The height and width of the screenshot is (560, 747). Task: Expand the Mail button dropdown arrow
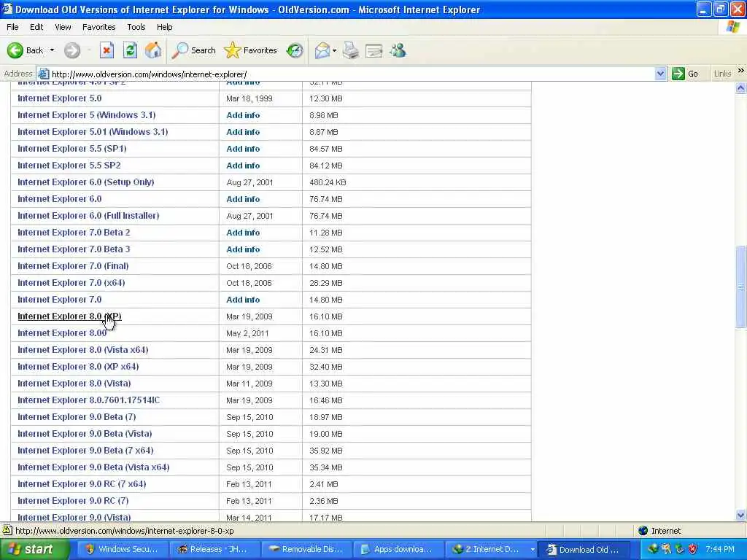[x=334, y=50]
